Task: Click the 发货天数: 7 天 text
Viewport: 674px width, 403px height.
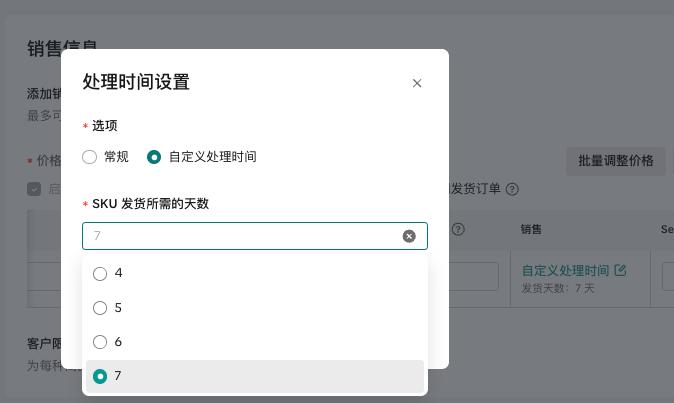Action: point(558,288)
